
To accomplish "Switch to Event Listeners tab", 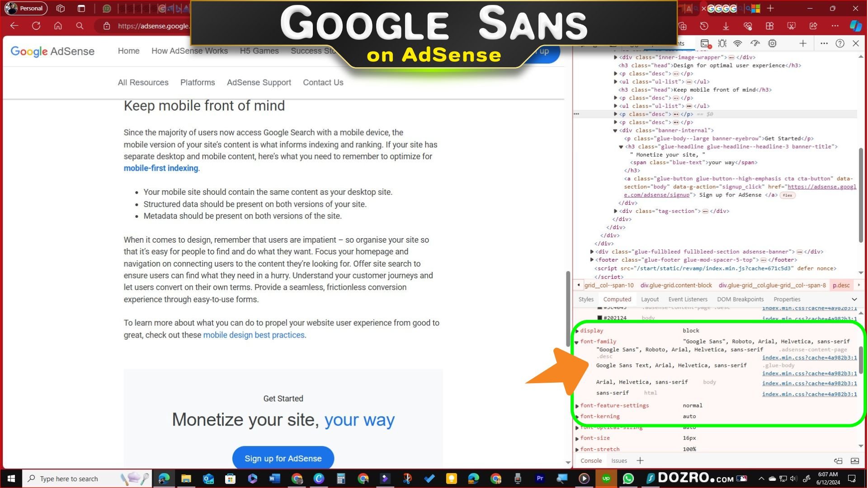I will pos(688,299).
